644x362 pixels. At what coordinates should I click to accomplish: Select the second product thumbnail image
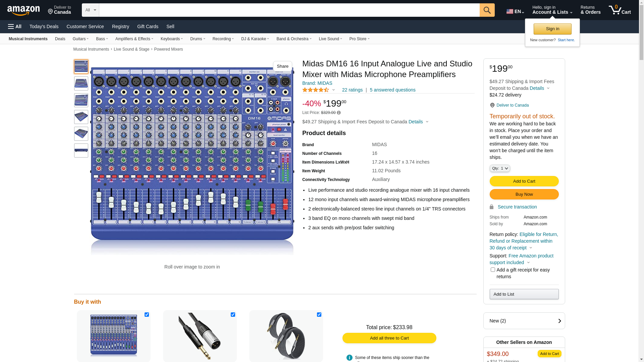(81, 83)
